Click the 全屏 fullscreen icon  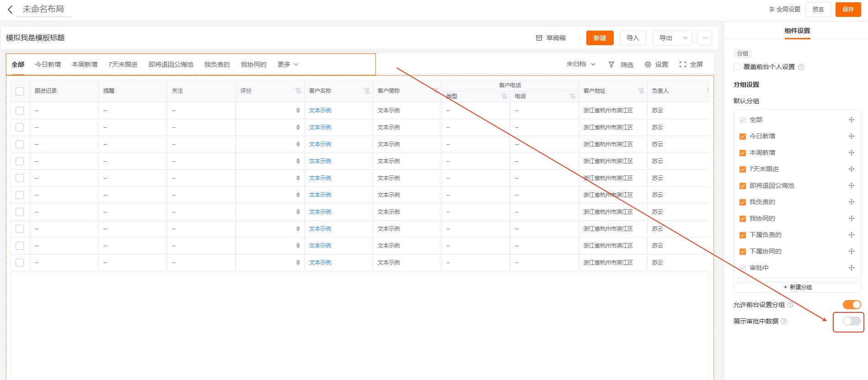(683, 64)
